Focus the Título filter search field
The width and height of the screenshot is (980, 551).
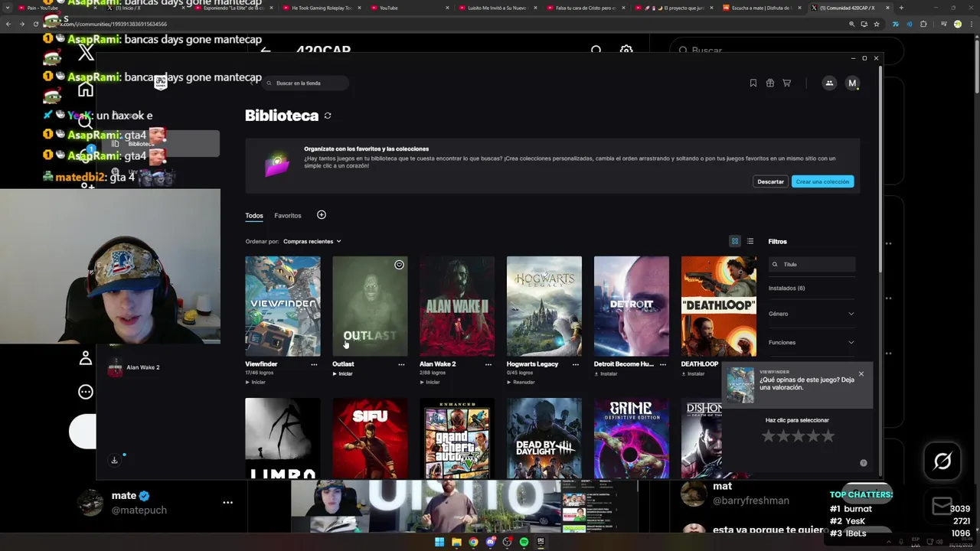click(x=812, y=264)
